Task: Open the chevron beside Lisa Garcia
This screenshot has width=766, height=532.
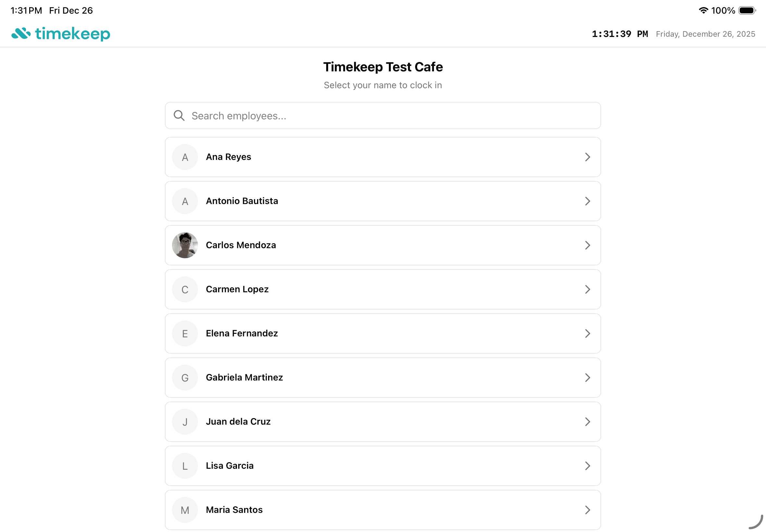Action: tap(587, 466)
